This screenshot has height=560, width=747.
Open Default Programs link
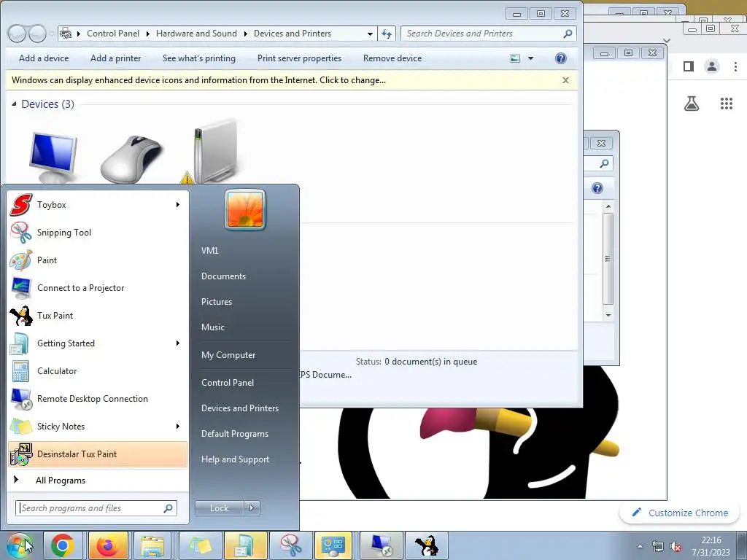[234, 434]
